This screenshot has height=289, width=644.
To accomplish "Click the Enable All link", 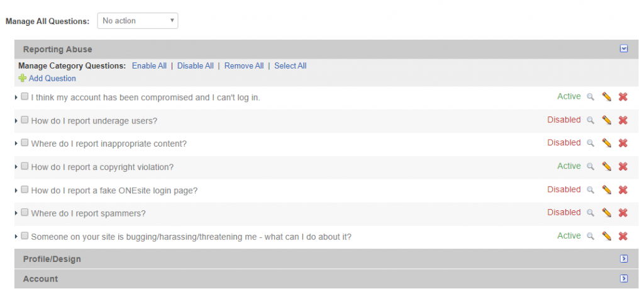I will tap(149, 65).
